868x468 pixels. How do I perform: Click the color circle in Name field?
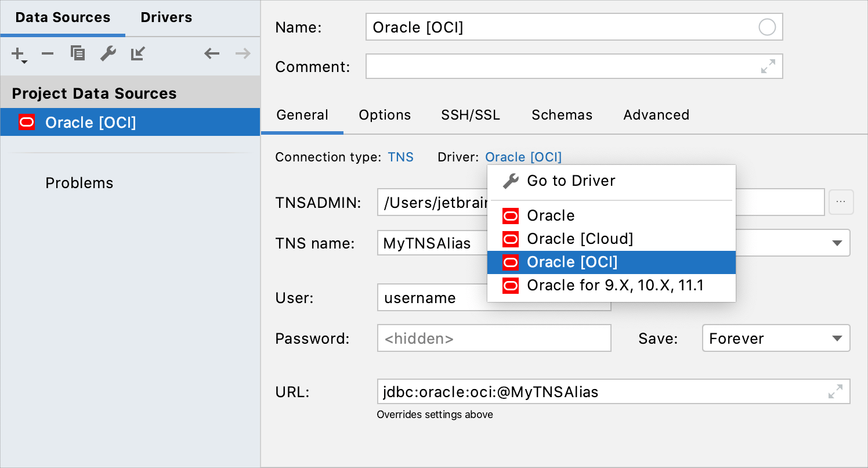767,27
